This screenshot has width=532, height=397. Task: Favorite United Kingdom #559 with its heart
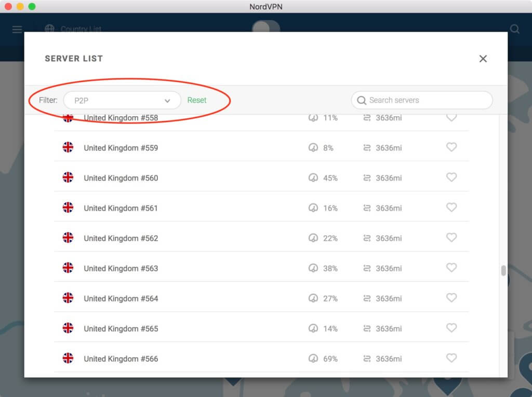click(x=451, y=147)
